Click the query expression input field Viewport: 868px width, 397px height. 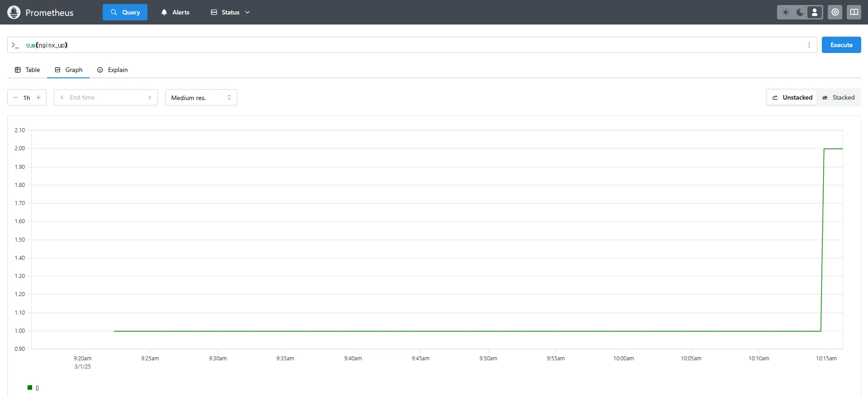pyautogui.click(x=412, y=45)
